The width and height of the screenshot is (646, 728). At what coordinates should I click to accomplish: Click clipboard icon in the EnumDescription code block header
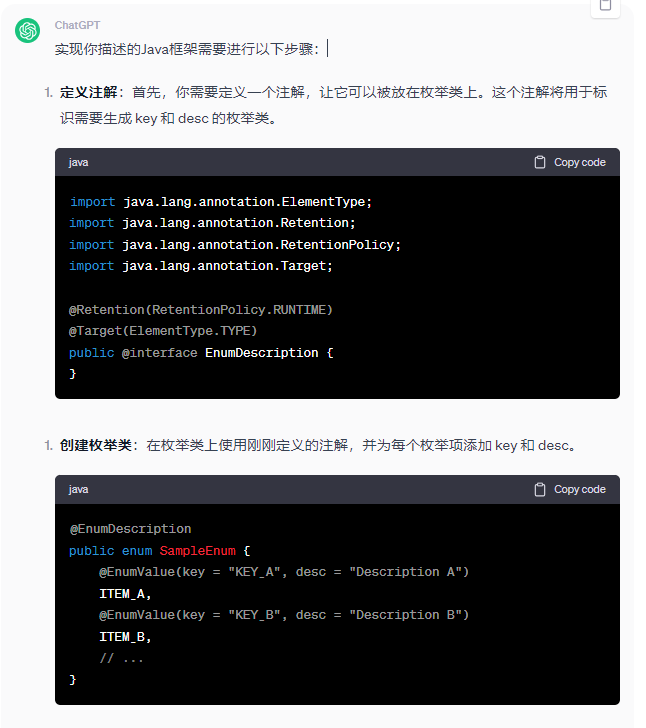(x=540, y=162)
